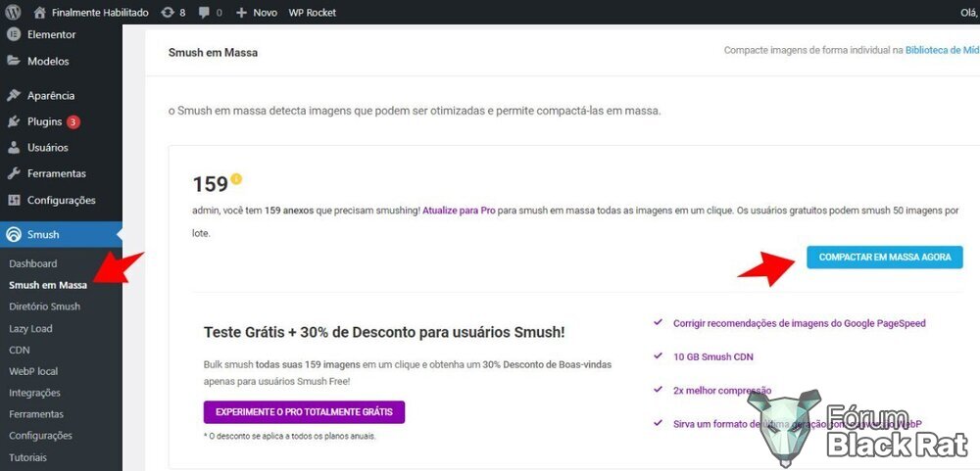Open the top-level Ferramentas menu label
Screen dimensions: 980x471
coord(57,173)
